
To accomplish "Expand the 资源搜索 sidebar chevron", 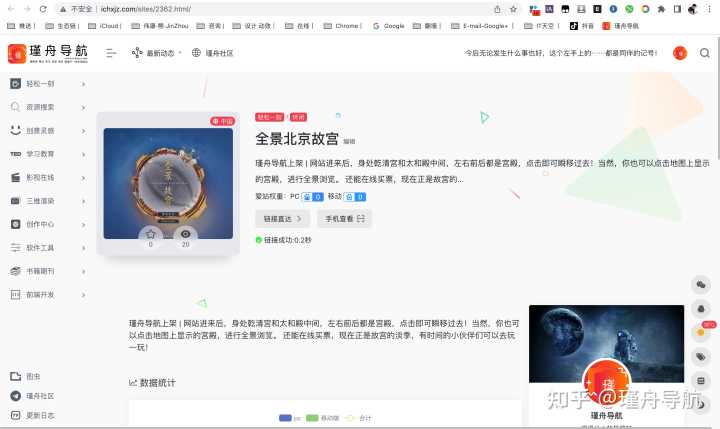I will pos(83,107).
